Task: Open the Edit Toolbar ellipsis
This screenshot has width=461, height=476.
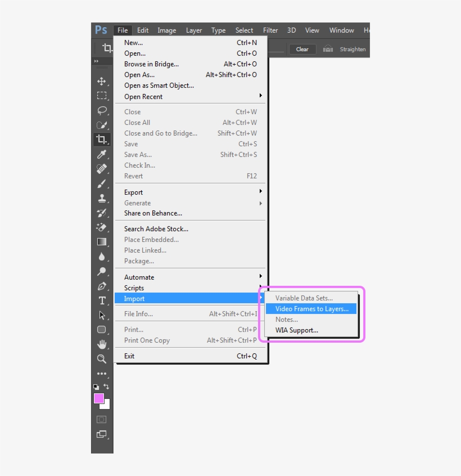Action: pyautogui.click(x=102, y=374)
